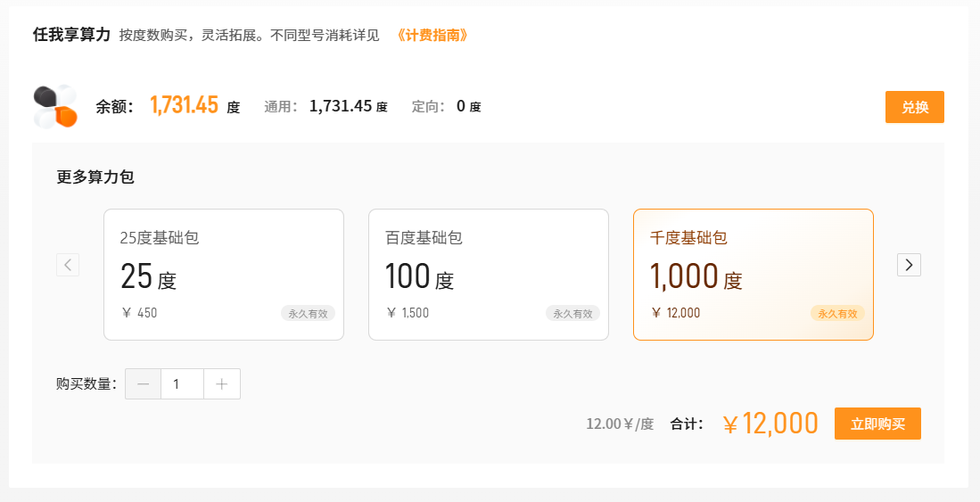
Task: Select the 百度基础包 100度 package card
Action: coord(488,274)
